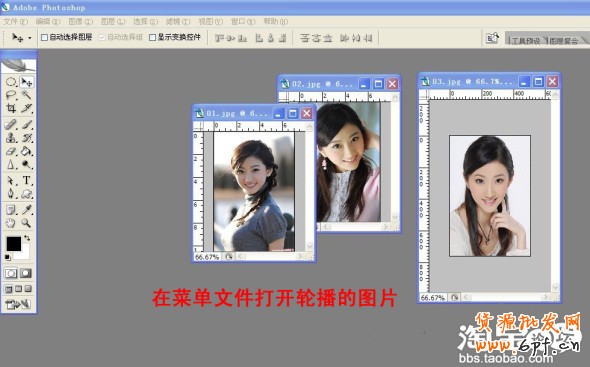Open zoom status menu in 01.jpg window
The height and width of the screenshot is (367, 590).
coord(229,257)
